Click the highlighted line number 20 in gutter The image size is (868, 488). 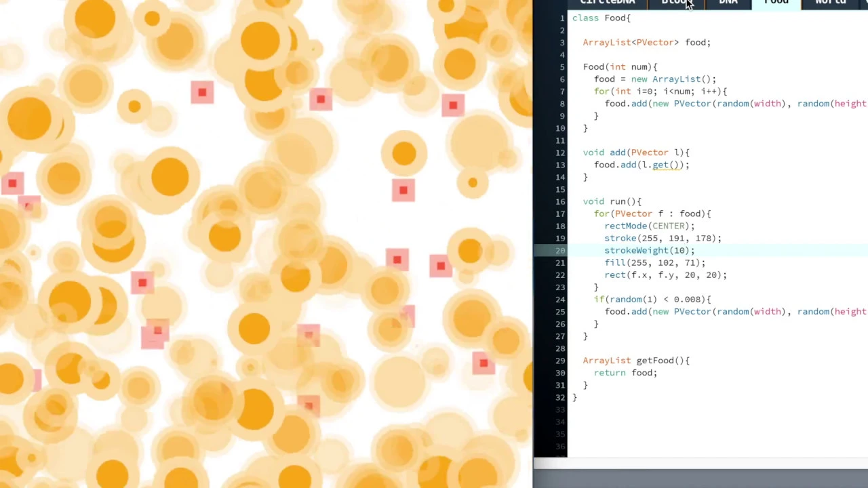point(560,250)
